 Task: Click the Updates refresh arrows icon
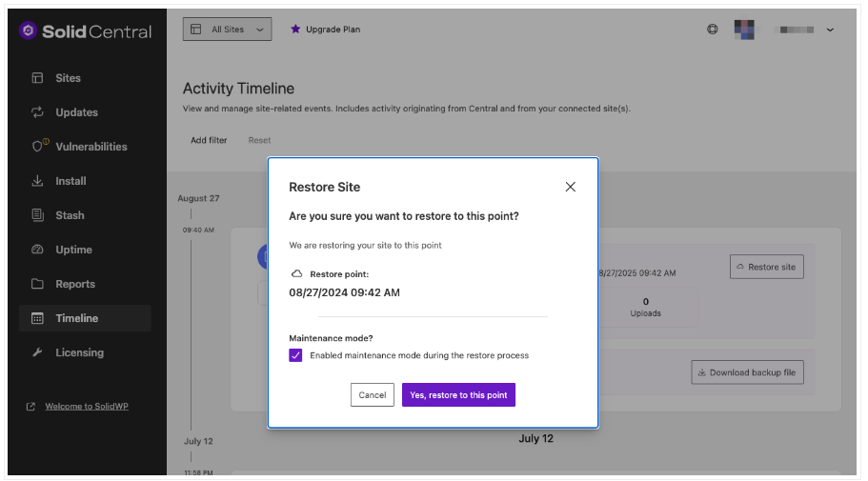pos(37,112)
